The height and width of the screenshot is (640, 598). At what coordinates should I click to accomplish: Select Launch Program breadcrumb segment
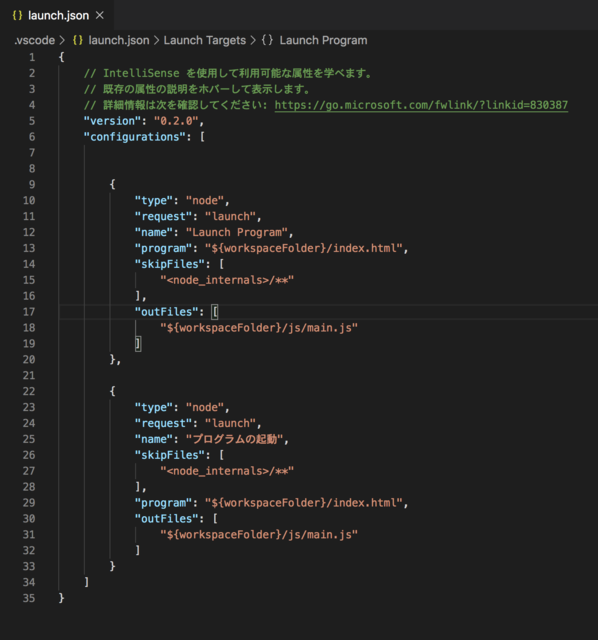[x=323, y=40]
